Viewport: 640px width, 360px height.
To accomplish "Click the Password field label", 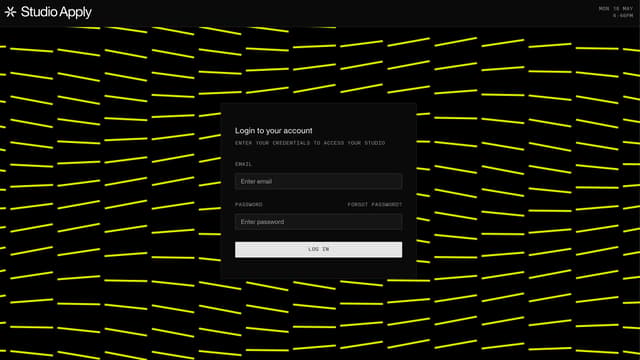I will 249,204.
